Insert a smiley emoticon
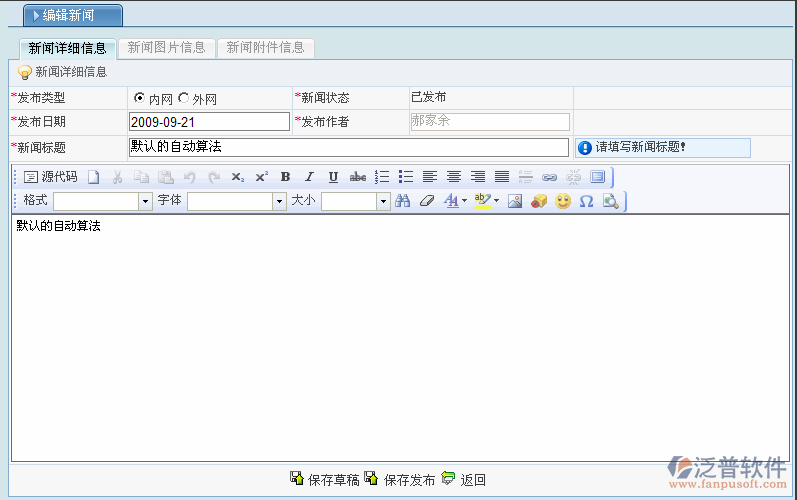The image size is (797, 500). [x=563, y=201]
